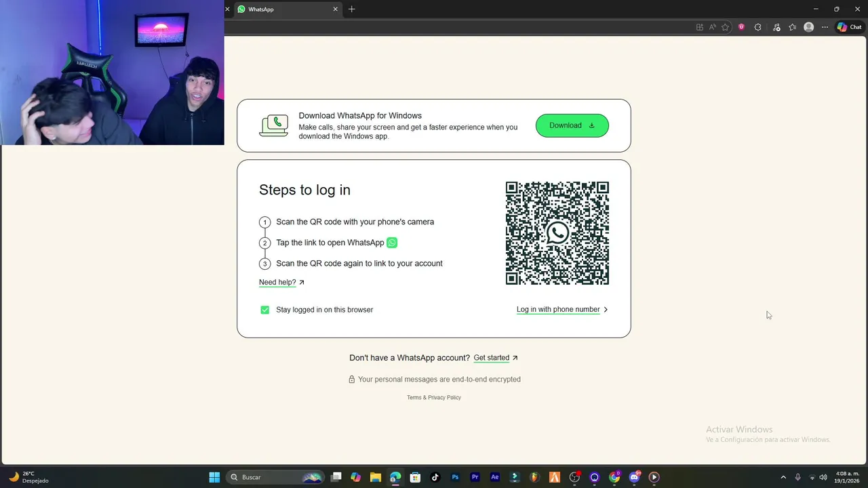Launch Photoshop from taskbar
Screen dimensions: 868x488
coord(455,477)
